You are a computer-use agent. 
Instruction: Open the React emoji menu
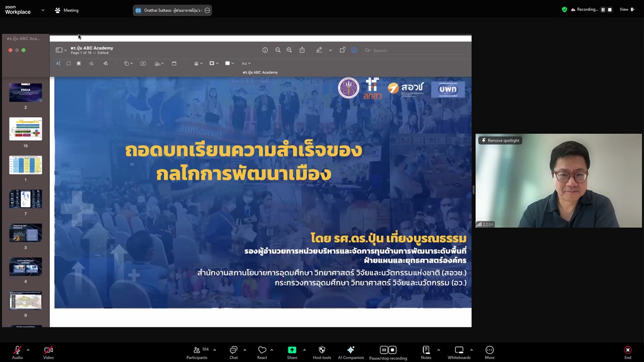pos(262,352)
